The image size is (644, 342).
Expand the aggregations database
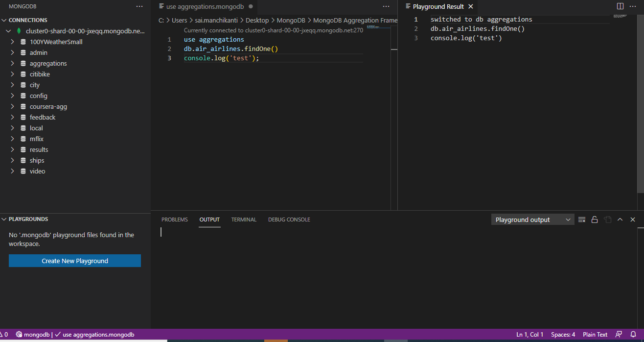[12, 63]
